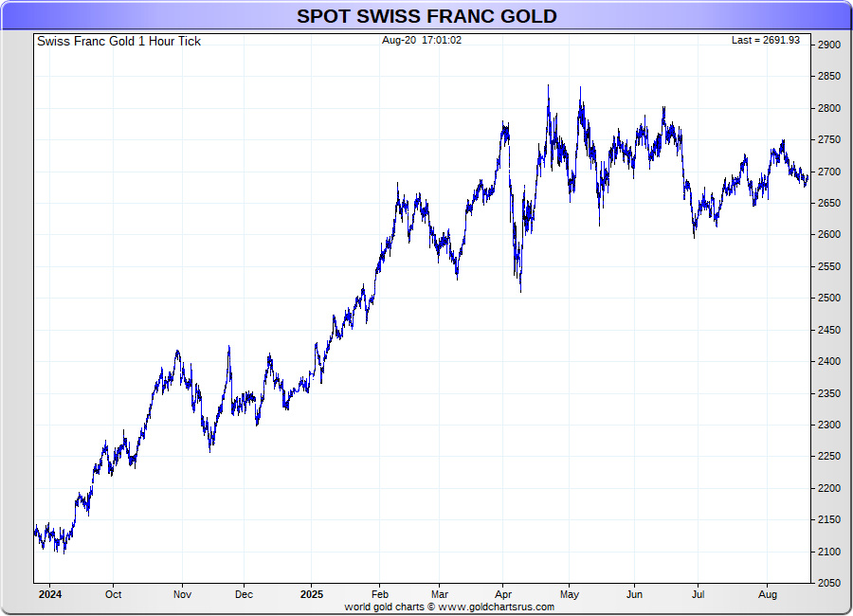
Task: Click the 2150 price axis label
Action: tap(829, 519)
